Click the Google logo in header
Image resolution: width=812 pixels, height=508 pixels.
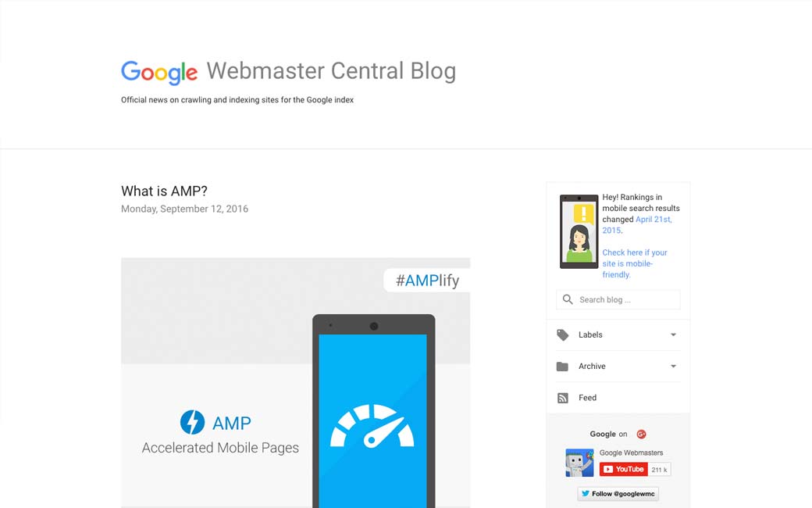[159, 72]
